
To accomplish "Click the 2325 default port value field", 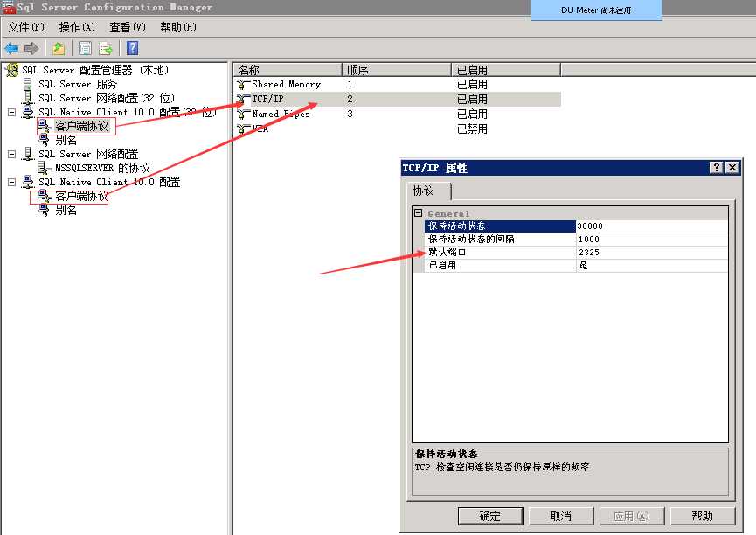I will (652, 252).
